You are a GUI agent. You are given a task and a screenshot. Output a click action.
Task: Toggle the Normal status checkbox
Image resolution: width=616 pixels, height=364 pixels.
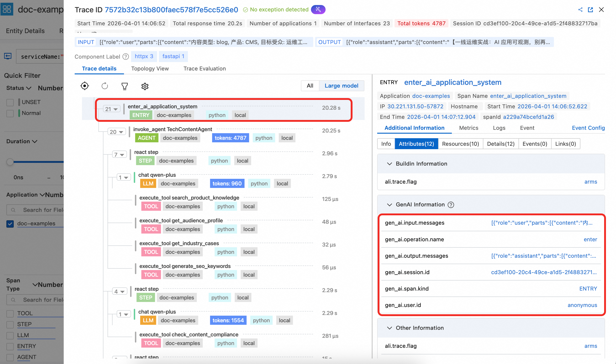point(10,113)
